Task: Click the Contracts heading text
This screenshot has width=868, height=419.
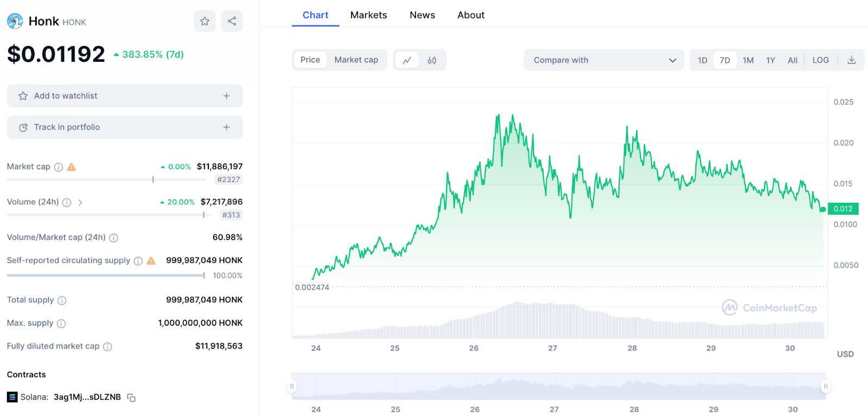Action: tap(26, 375)
